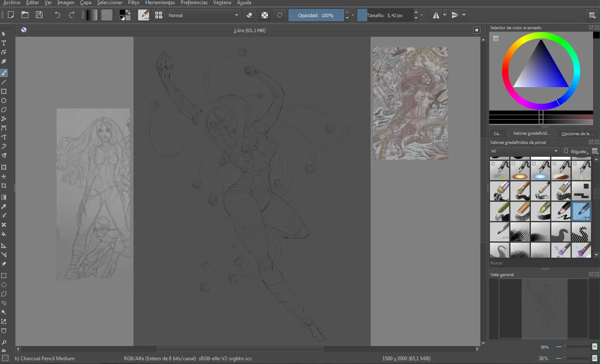Open an existing file
The width and height of the screenshot is (601, 364).
tap(25, 15)
